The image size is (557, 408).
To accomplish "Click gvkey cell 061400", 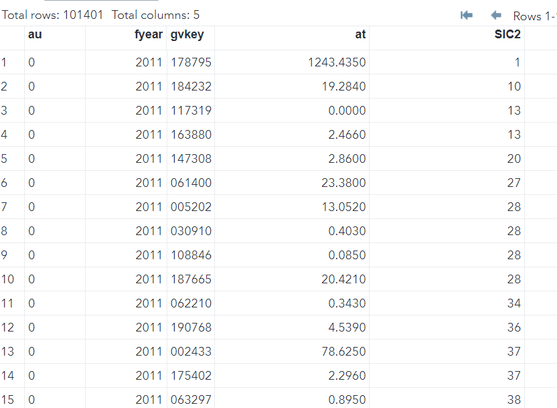I will point(191,183).
